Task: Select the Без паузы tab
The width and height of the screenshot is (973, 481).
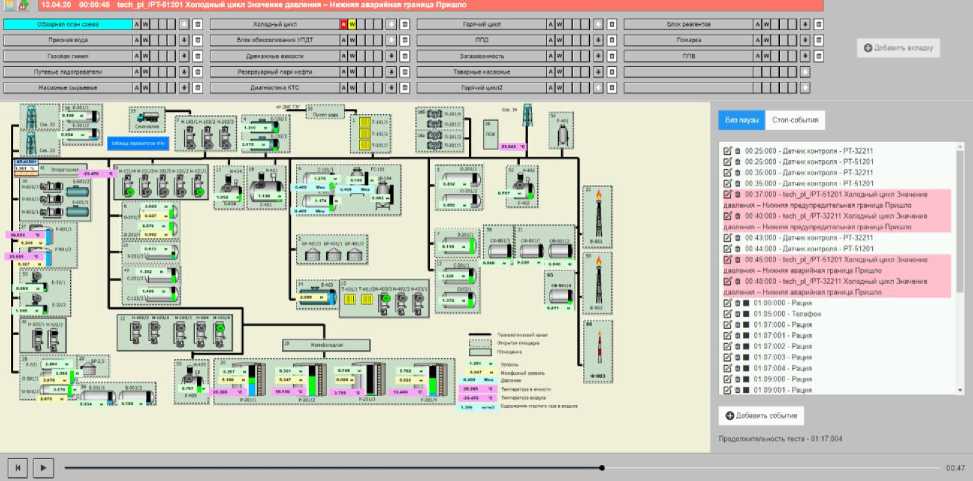Action: point(742,120)
